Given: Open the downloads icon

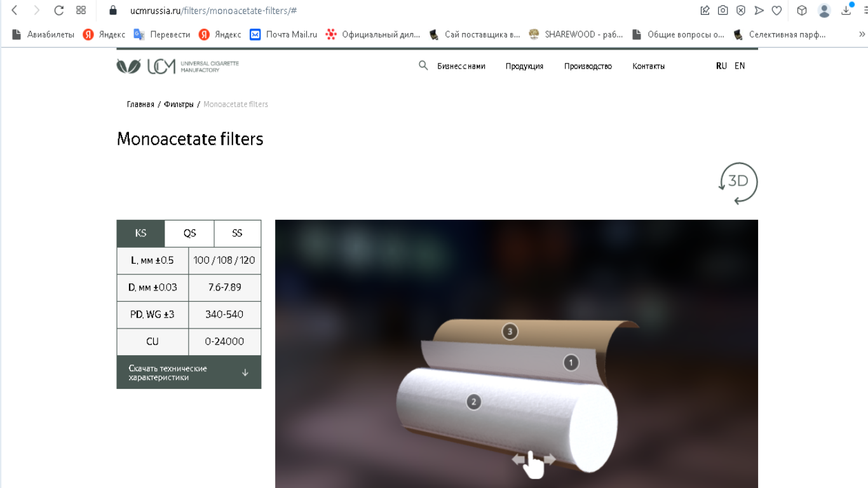Looking at the screenshot, I should click(846, 10).
